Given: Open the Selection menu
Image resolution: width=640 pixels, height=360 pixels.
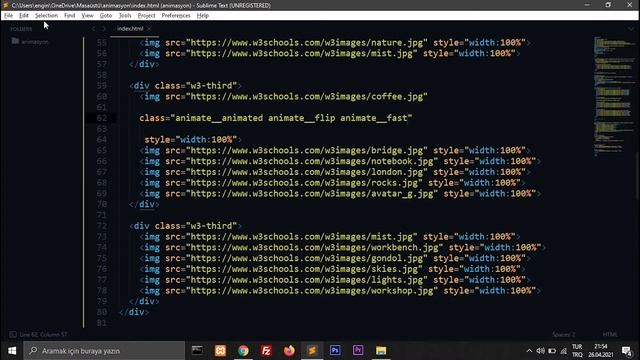Looking at the screenshot, I should pos(46,16).
